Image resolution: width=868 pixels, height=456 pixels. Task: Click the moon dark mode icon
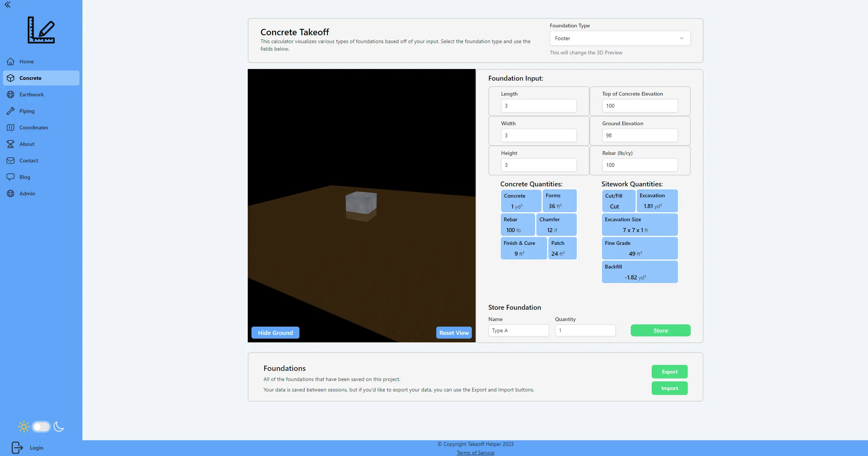click(x=58, y=427)
